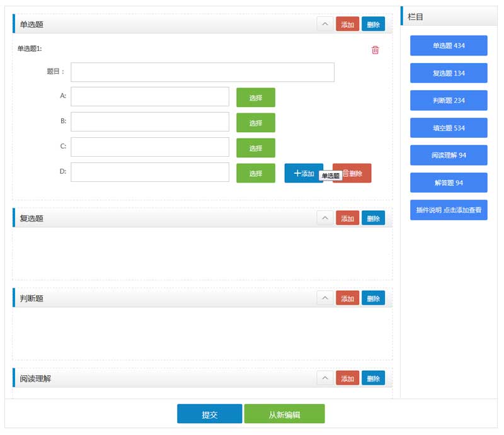Image resolution: width=504 pixels, height=435 pixels.
Task: Click red 添加 in the 复选题 header
Action: coord(347,218)
